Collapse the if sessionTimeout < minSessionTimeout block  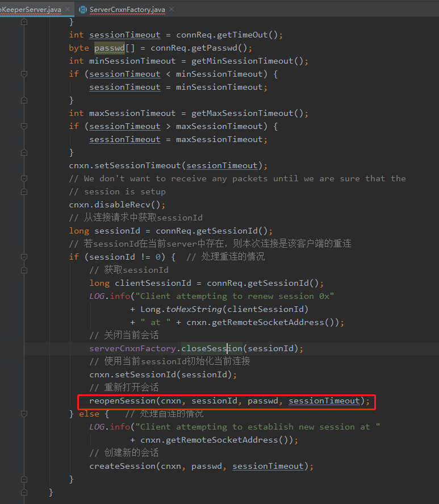[x=24, y=74]
